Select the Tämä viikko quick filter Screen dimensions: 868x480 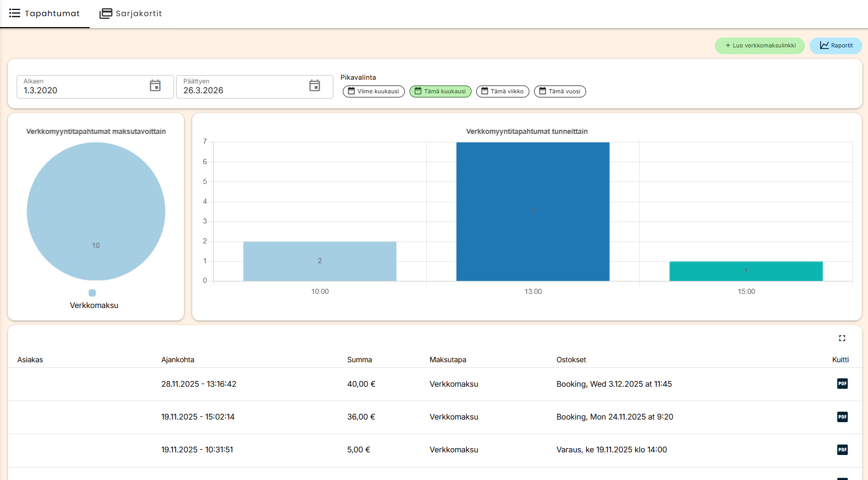pyautogui.click(x=502, y=91)
